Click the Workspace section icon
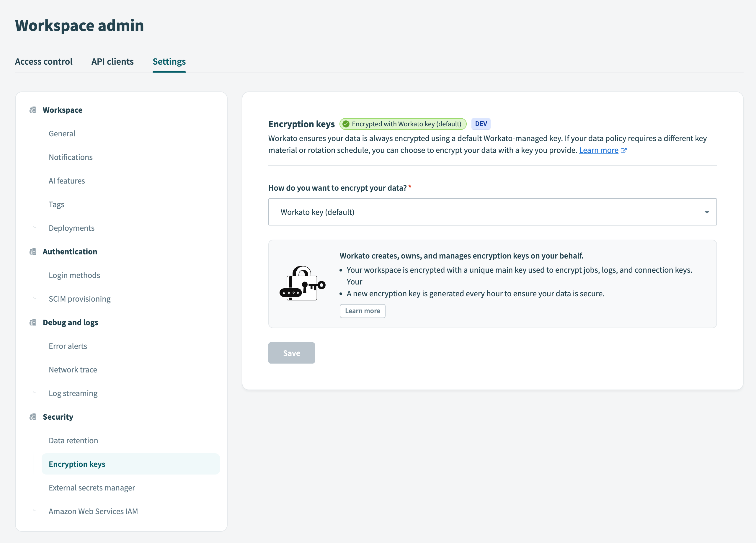This screenshot has height=543, width=756. click(x=32, y=110)
